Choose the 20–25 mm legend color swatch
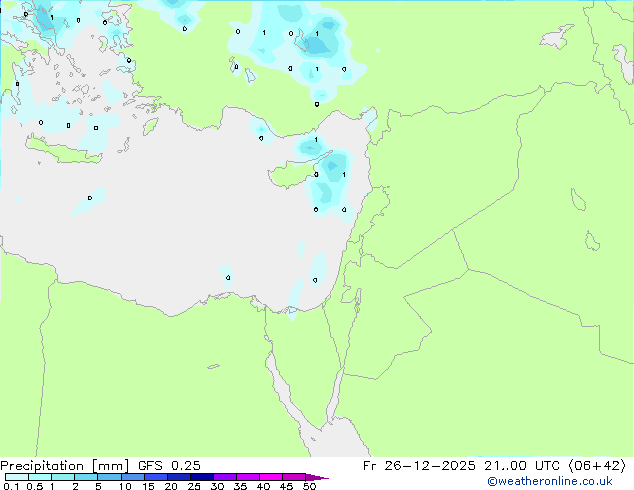 pos(179,477)
